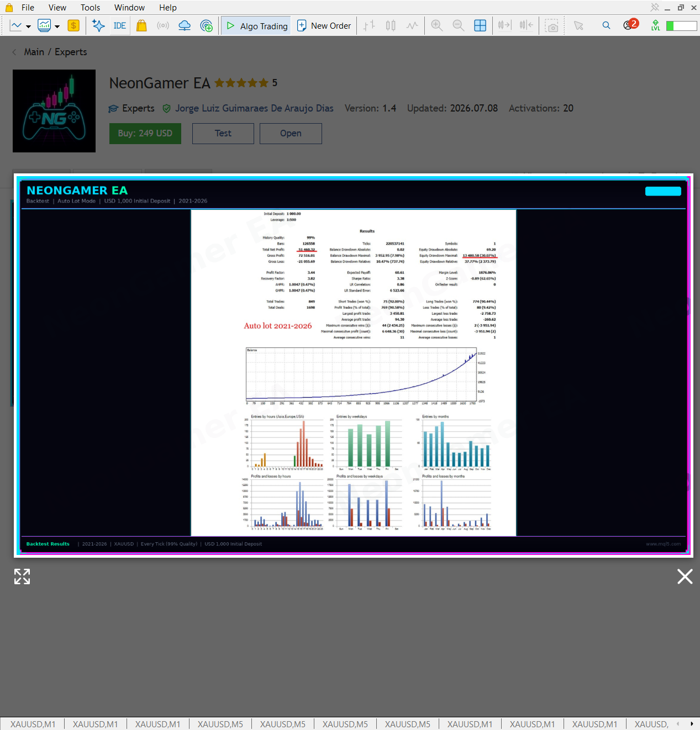
Task: Open the trading signals icon
Action: click(163, 25)
